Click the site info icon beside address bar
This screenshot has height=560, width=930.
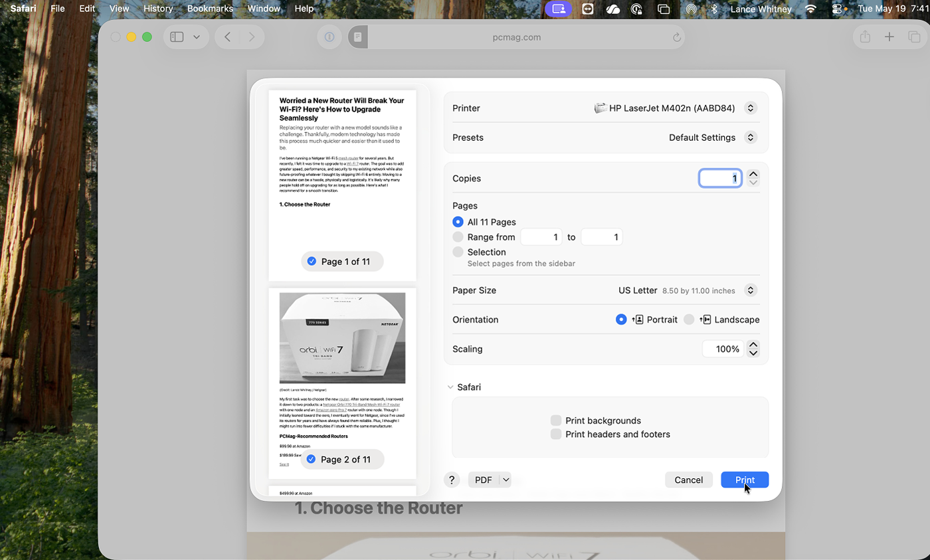tap(329, 37)
